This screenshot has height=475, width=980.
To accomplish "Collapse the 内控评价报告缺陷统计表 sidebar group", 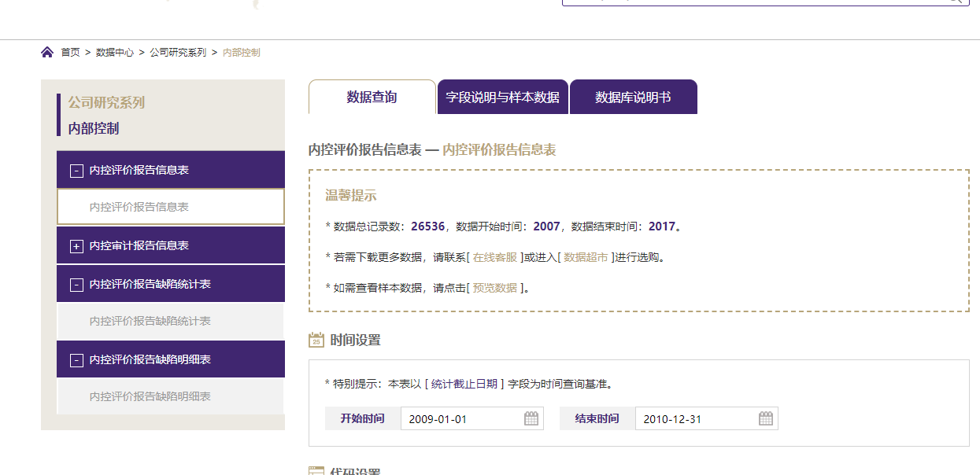I will pyautogui.click(x=76, y=285).
